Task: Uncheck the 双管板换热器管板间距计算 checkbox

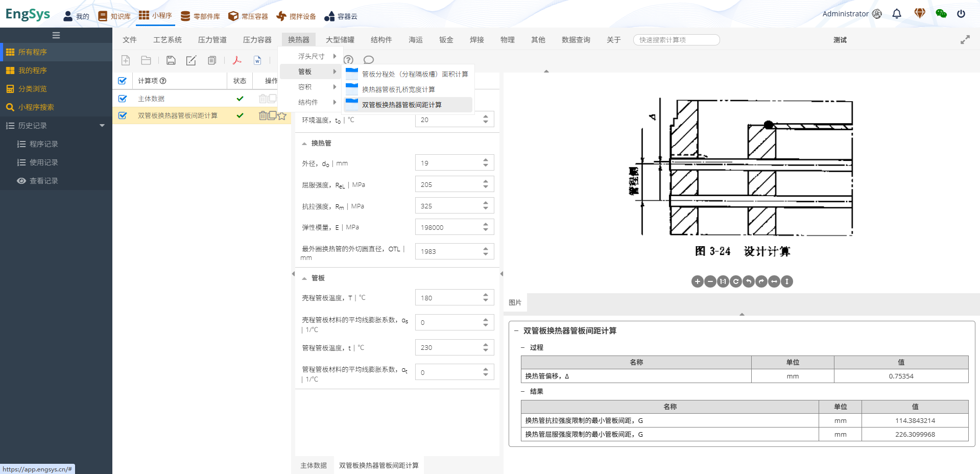Action: [123, 115]
